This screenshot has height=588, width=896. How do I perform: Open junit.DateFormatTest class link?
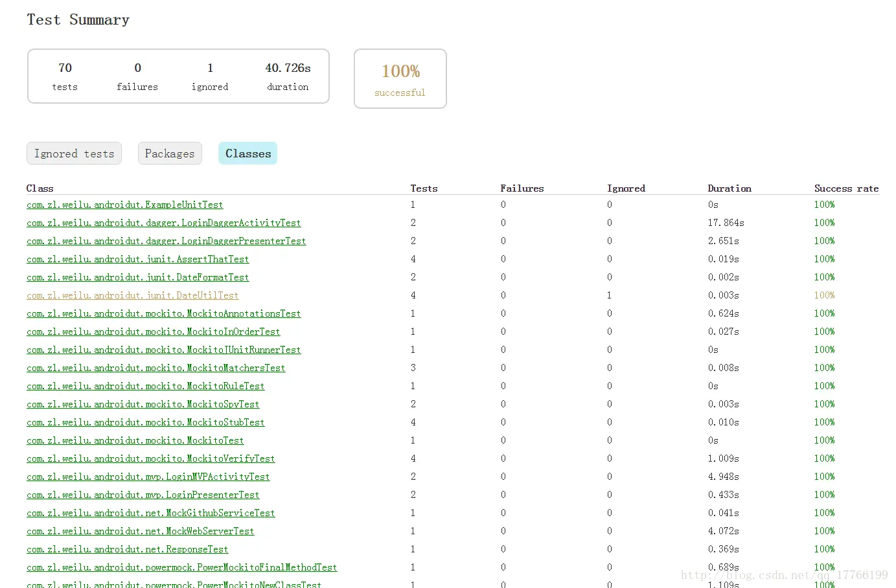click(138, 277)
